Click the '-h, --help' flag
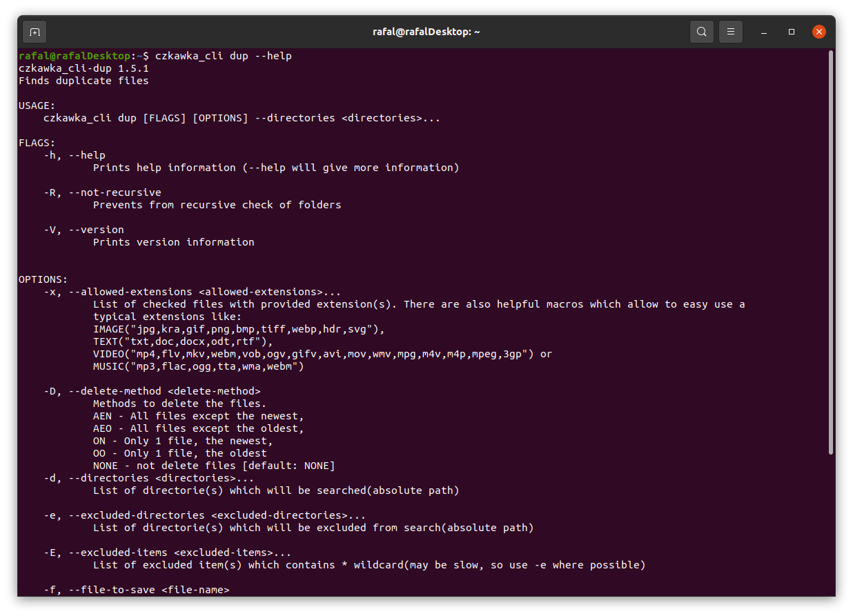Viewport: 853px width, 616px height. point(75,155)
